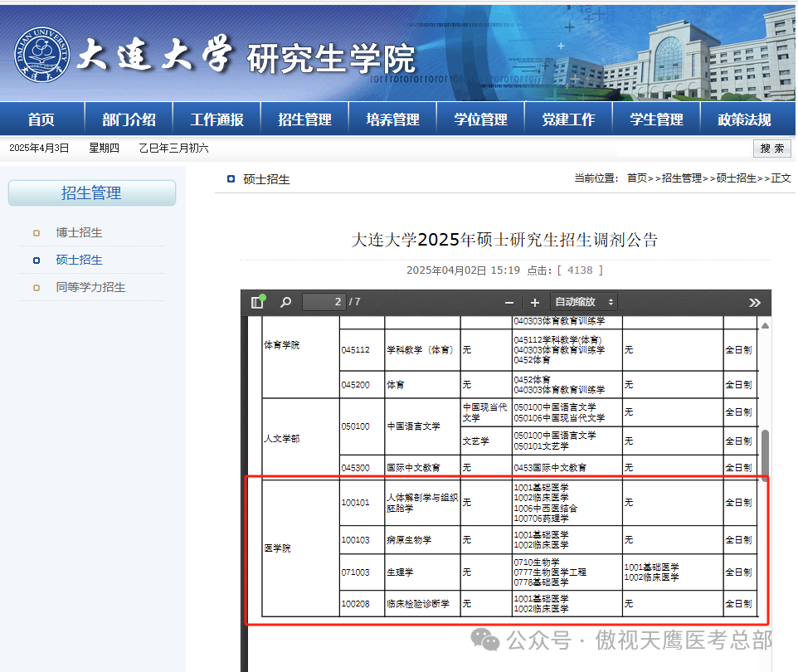This screenshot has height=672, width=798.
Task: Click the header date 2025年4月3日
Action: 39,149
